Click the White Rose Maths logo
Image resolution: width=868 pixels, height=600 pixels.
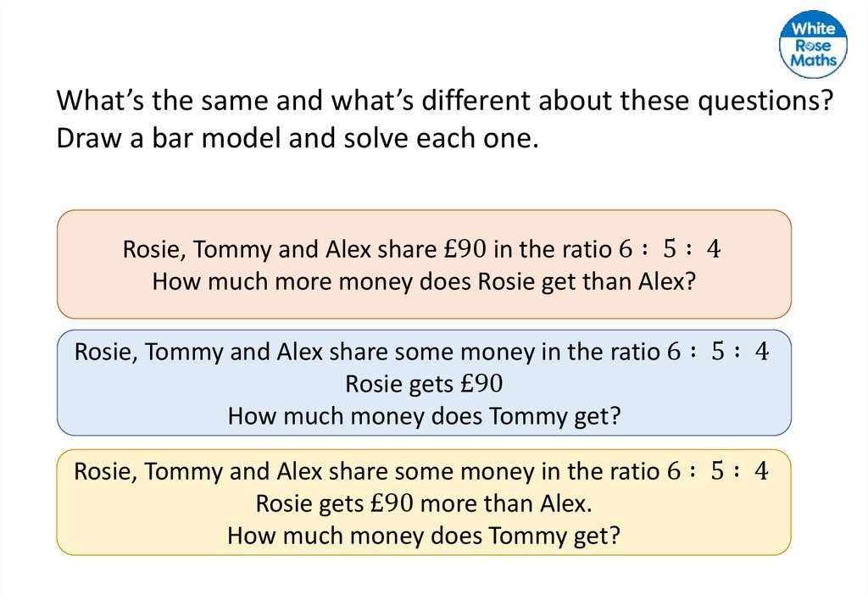tap(813, 44)
